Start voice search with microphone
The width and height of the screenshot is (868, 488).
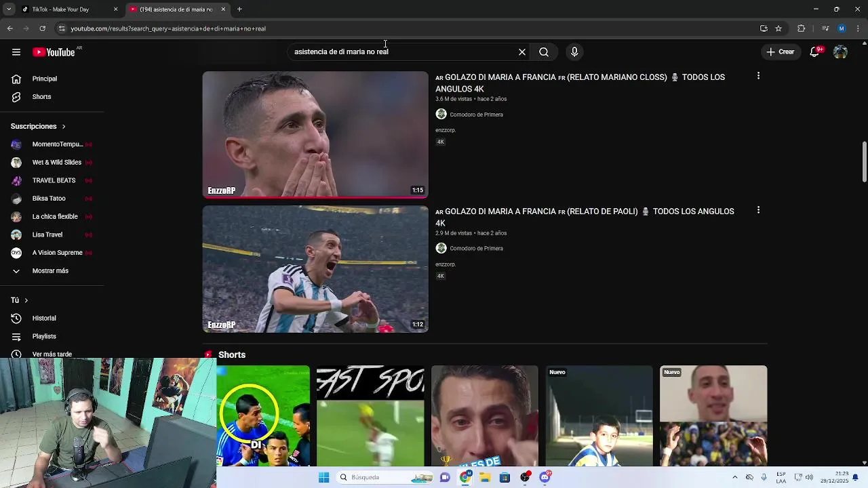tap(574, 52)
